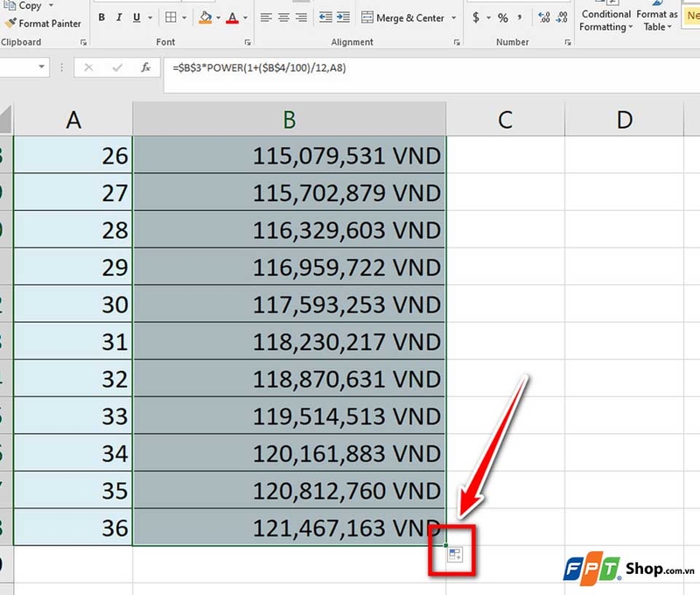Apply Percent Style to selection

[503, 17]
